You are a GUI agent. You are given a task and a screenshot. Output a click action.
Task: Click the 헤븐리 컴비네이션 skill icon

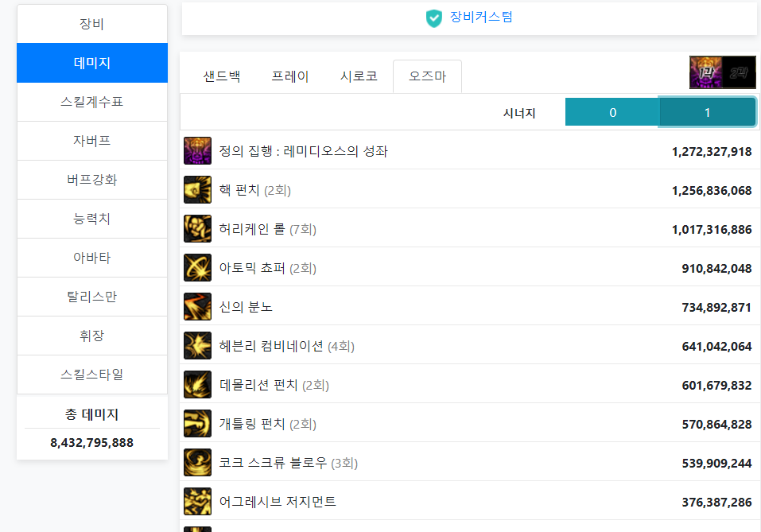[x=197, y=346]
